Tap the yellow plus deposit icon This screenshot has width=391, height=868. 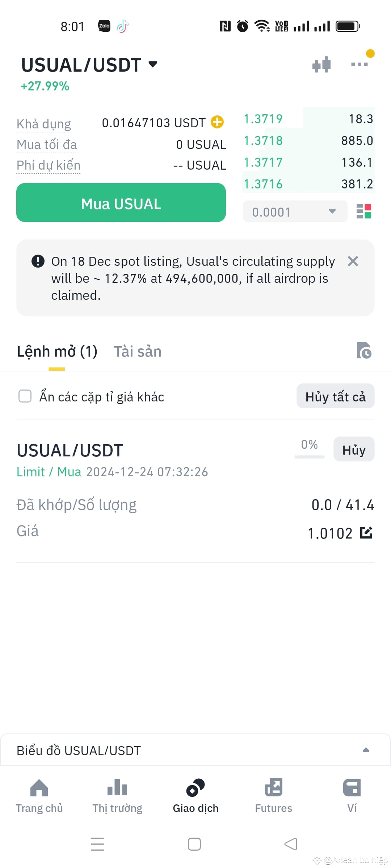(x=217, y=122)
